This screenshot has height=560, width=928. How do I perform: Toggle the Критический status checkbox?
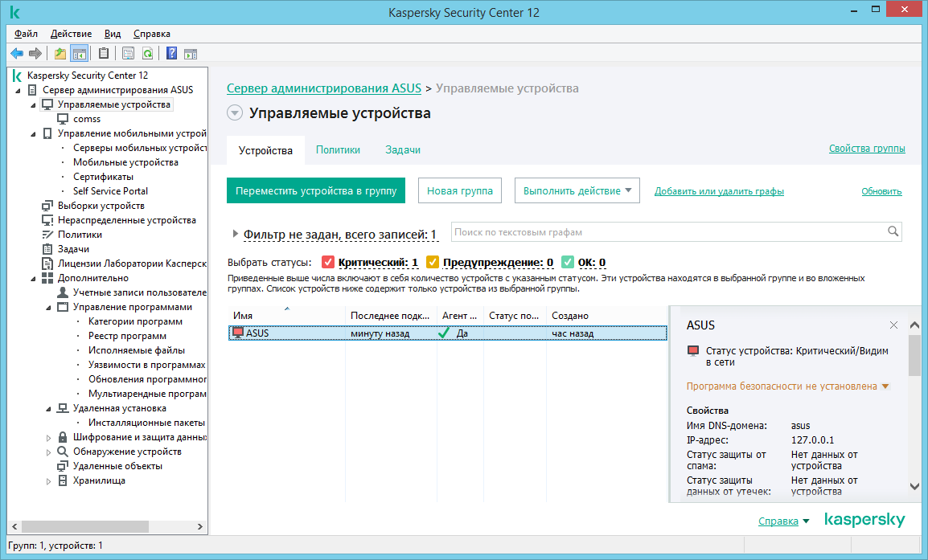[328, 262]
